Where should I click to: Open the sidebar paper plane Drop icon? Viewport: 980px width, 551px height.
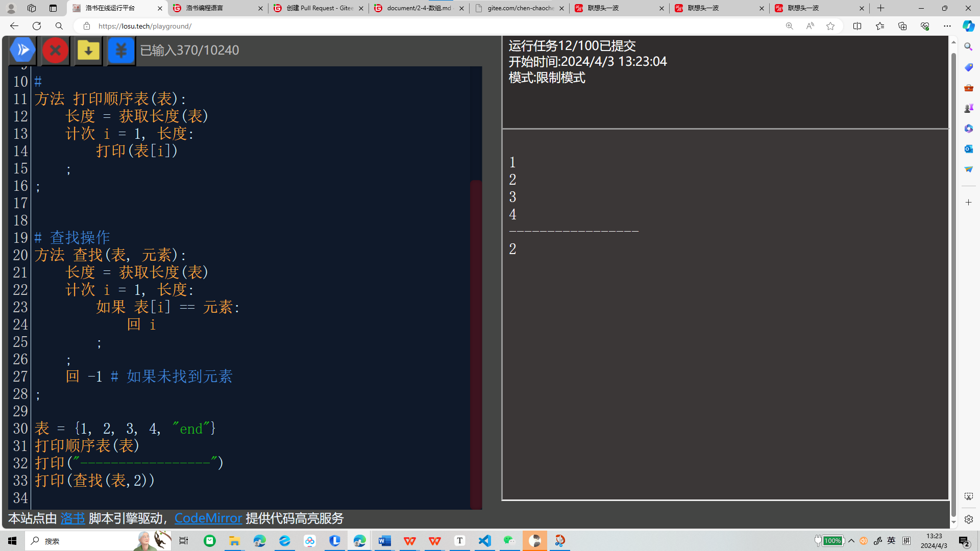coord(968,169)
